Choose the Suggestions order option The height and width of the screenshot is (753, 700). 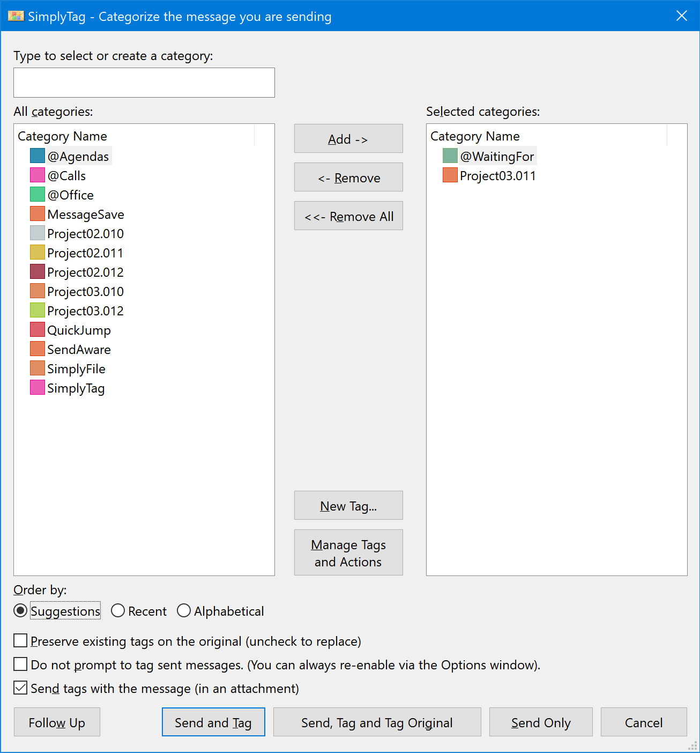[x=57, y=611]
